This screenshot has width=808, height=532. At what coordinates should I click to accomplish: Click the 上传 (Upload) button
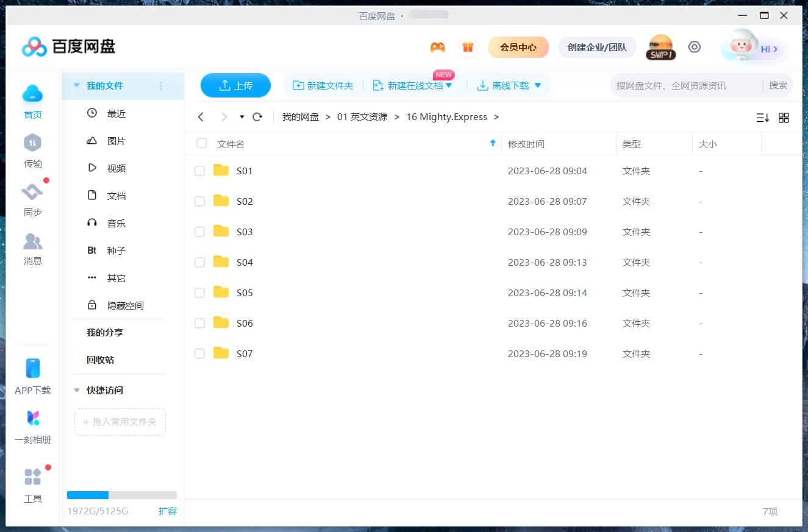click(x=235, y=85)
